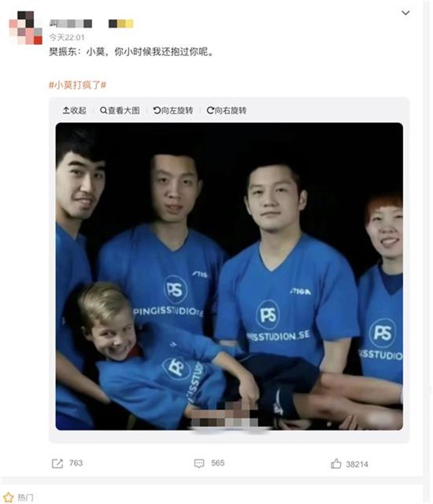View full-size image via 查看大图
Viewport: 433px width, 504px height.
[120, 110]
